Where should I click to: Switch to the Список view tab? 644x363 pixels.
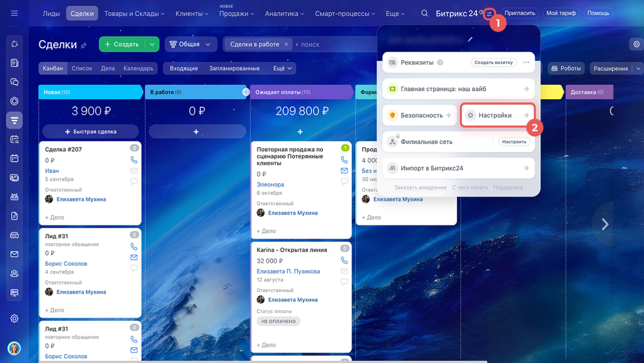pos(82,68)
